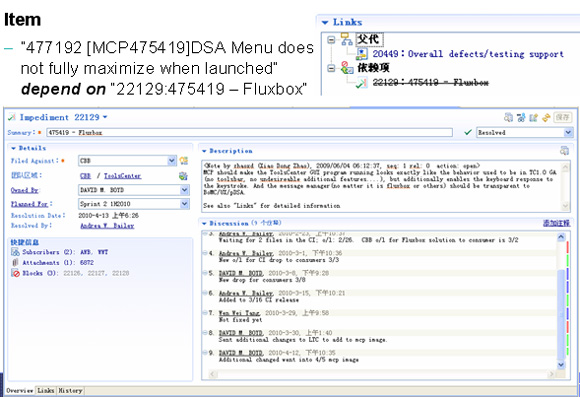Screen dimensions: 580x397
Task: Click the comment text 'Not fixed yet'
Action: [x=240, y=320]
